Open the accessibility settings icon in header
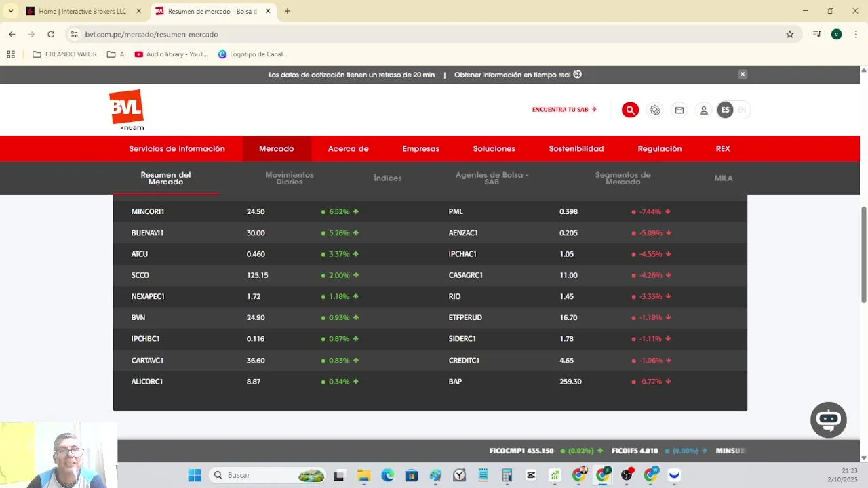The image size is (868, 488). pyautogui.click(x=654, y=110)
